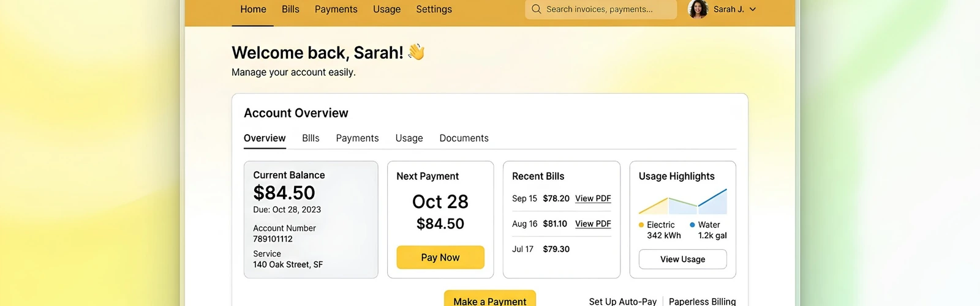Click the Account Overview heading

coord(296,113)
